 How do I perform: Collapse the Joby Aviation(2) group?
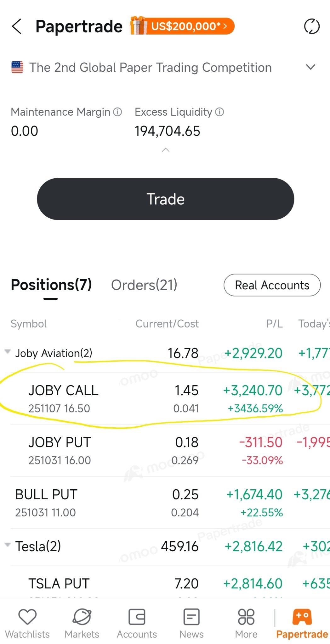8,352
